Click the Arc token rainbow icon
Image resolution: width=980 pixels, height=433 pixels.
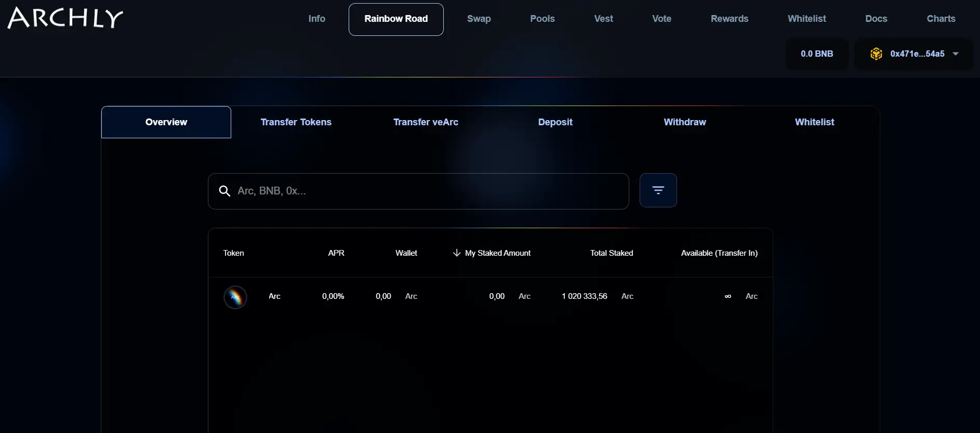coord(235,297)
